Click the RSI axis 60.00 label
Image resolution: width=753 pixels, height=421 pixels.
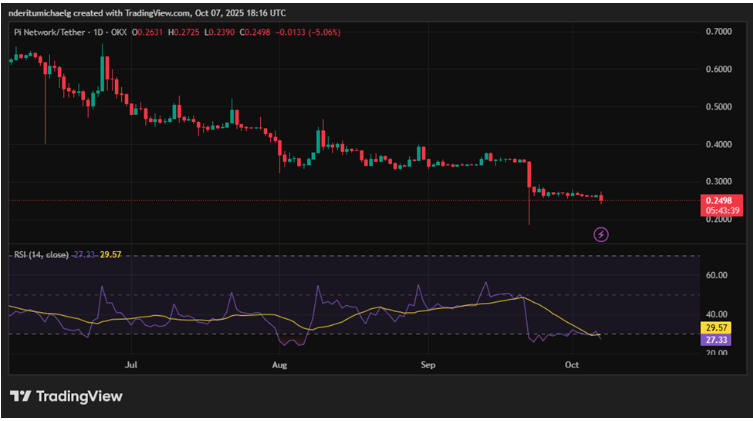point(717,275)
